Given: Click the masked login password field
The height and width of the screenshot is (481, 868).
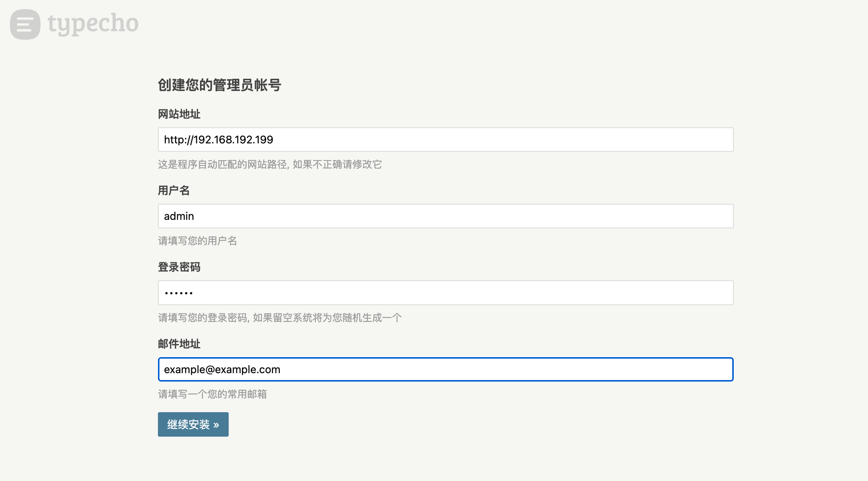Looking at the screenshot, I should tap(445, 293).
